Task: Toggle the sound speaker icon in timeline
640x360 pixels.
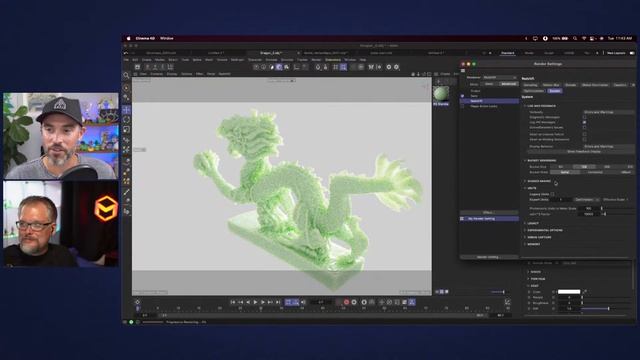Action: tap(303, 302)
